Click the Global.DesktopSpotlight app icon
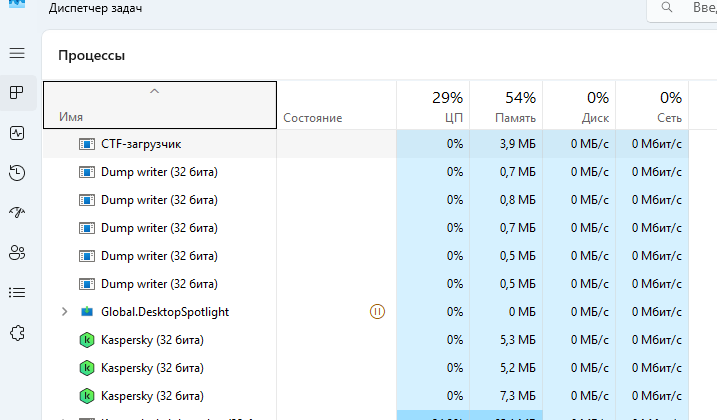 (87, 312)
